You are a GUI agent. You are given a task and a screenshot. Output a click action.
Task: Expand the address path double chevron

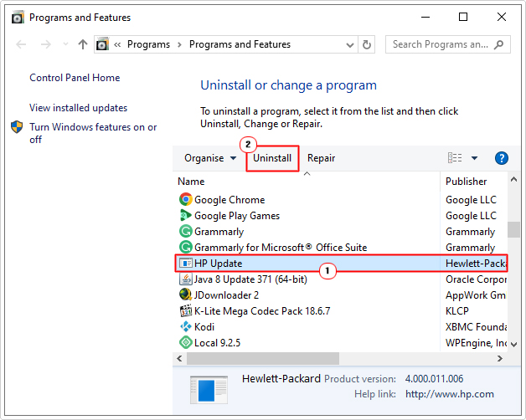(x=117, y=44)
